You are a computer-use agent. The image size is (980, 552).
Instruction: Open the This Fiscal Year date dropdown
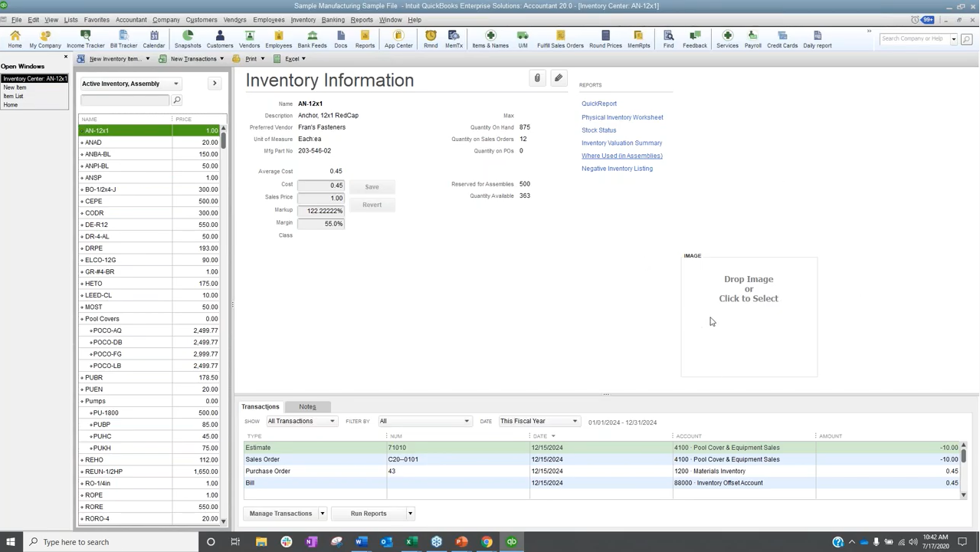[574, 422]
